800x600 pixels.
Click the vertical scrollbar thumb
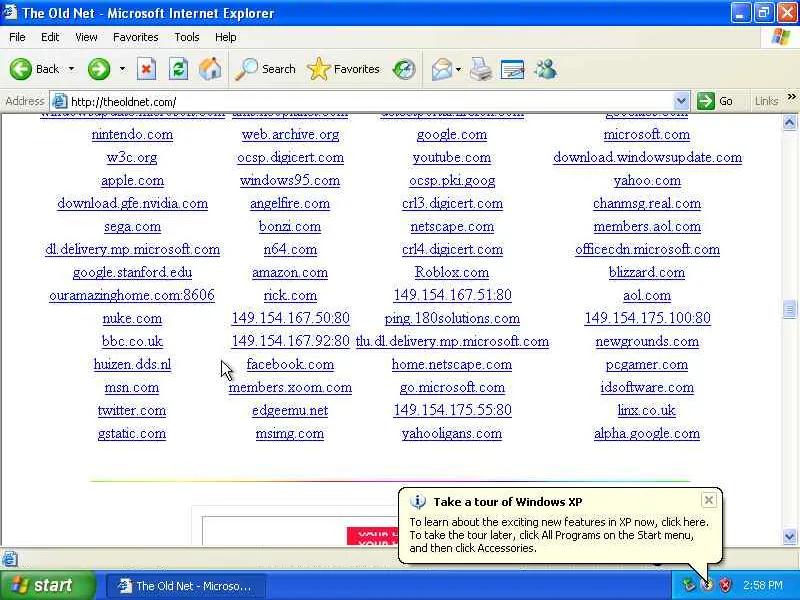tap(789, 309)
